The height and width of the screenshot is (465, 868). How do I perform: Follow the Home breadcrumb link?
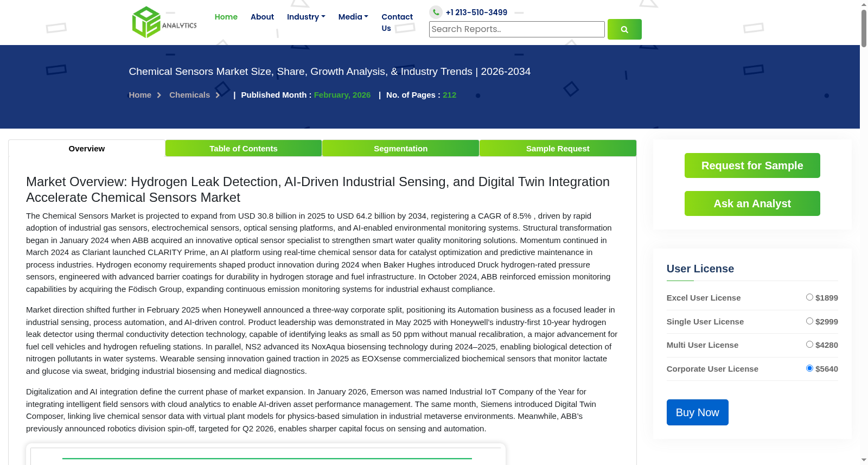pos(140,95)
